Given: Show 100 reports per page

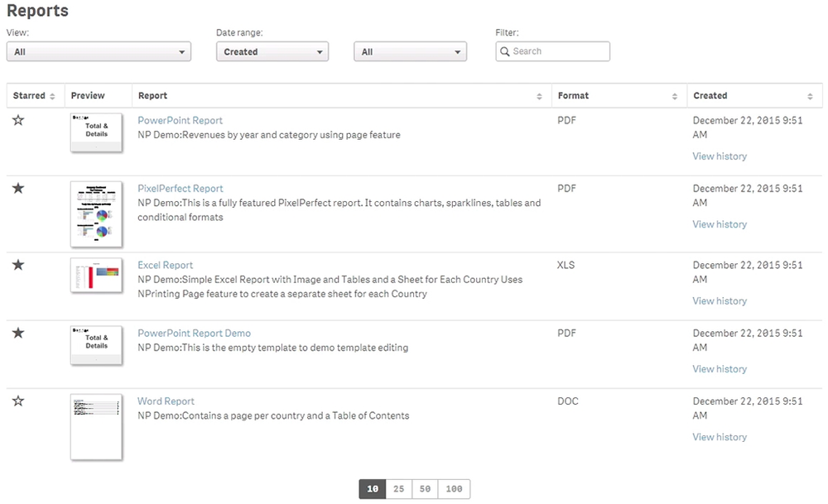Looking at the screenshot, I should pos(454,488).
